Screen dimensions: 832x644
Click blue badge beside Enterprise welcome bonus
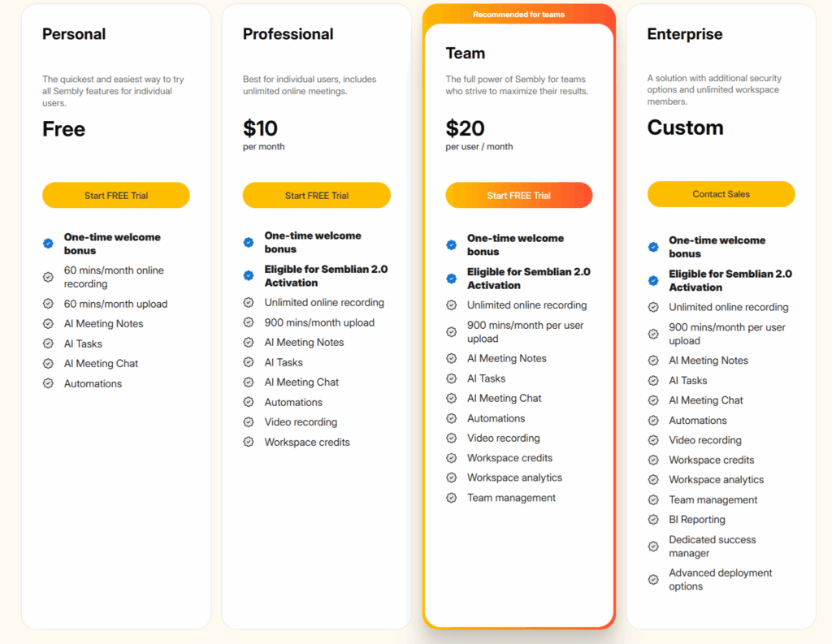[x=653, y=247]
